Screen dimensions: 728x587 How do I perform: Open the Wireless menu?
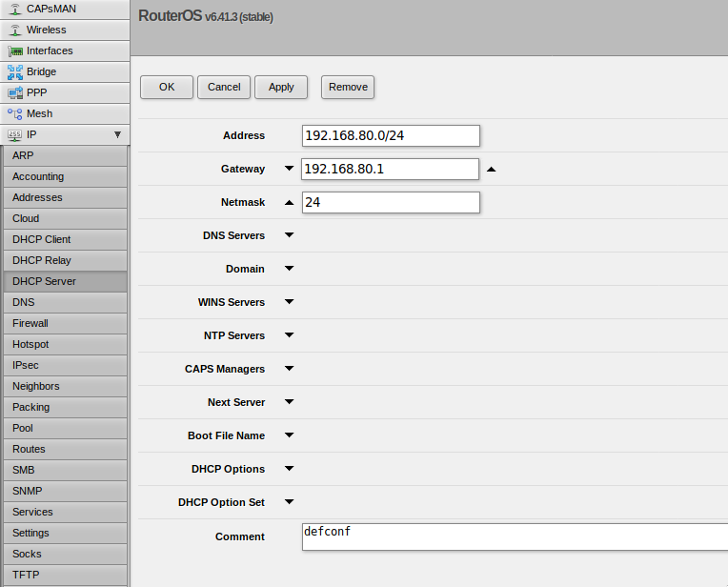(x=65, y=30)
